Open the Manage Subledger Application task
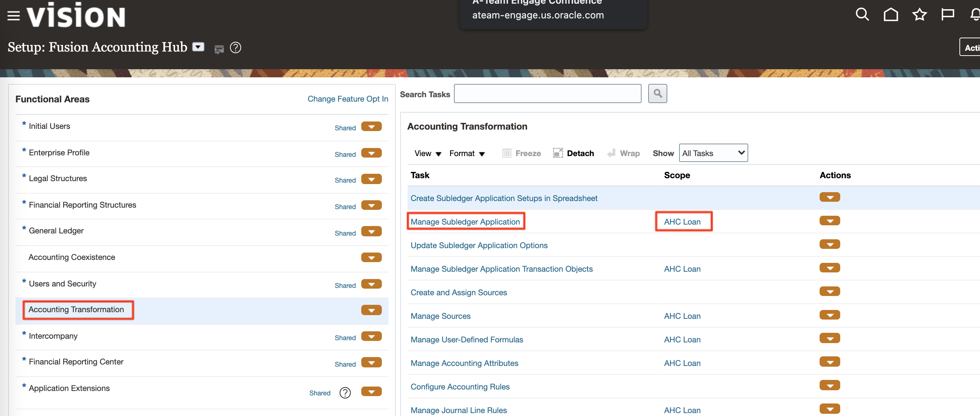 point(466,222)
